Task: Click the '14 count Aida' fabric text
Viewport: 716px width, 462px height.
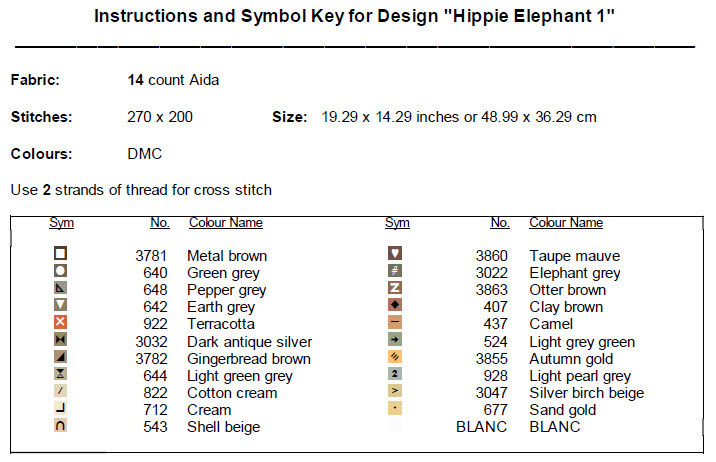Action: pyautogui.click(x=174, y=80)
